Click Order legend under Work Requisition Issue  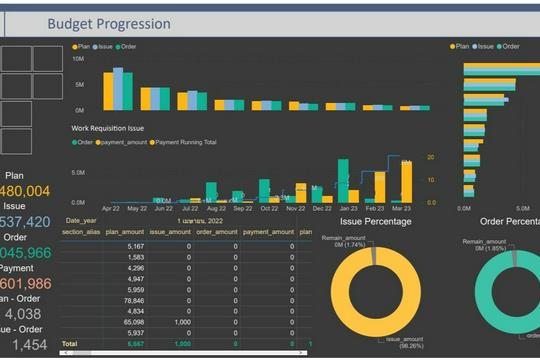82,142
